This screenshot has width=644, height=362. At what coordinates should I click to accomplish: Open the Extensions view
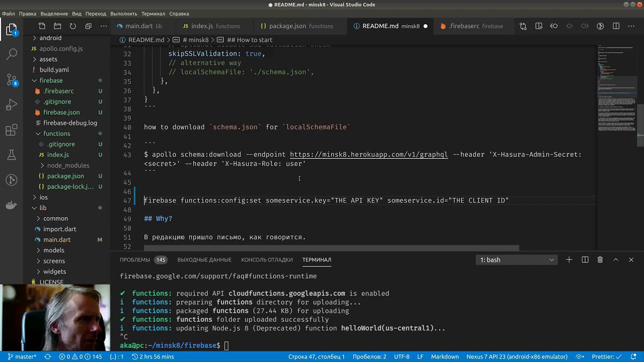click(x=12, y=130)
